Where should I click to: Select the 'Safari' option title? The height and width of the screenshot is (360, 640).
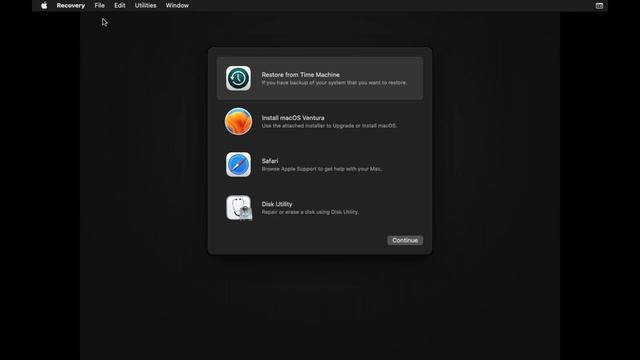pos(270,161)
